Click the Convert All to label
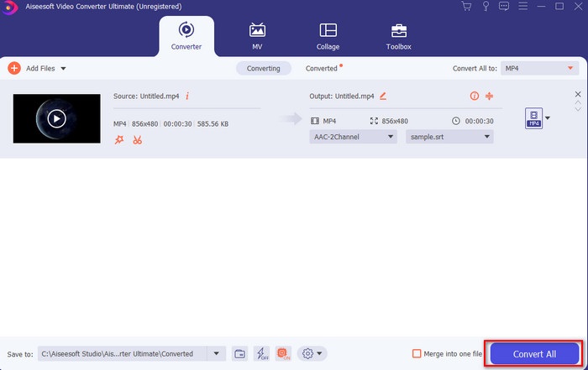Viewport: 588px width, 370px height. point(475,68)
